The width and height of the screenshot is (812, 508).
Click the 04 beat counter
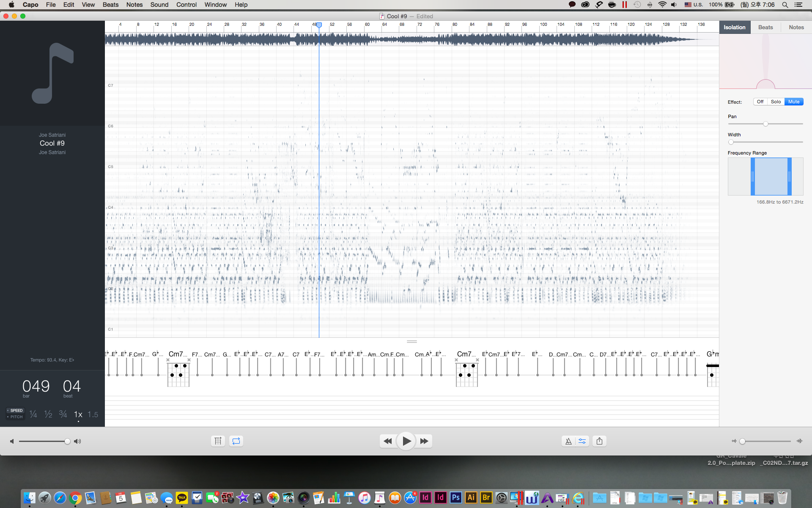pyautogui.click(x=72, y=386)
